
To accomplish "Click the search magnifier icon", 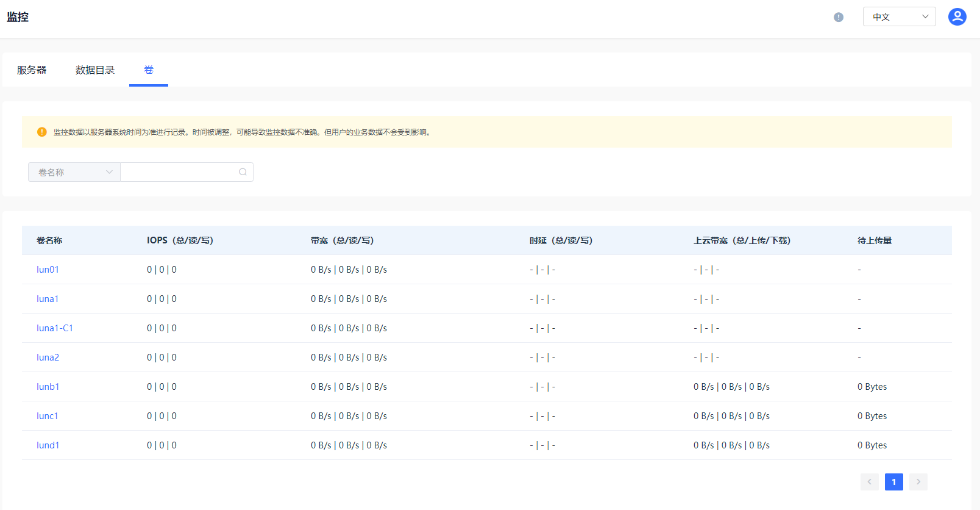I will 243,172.
